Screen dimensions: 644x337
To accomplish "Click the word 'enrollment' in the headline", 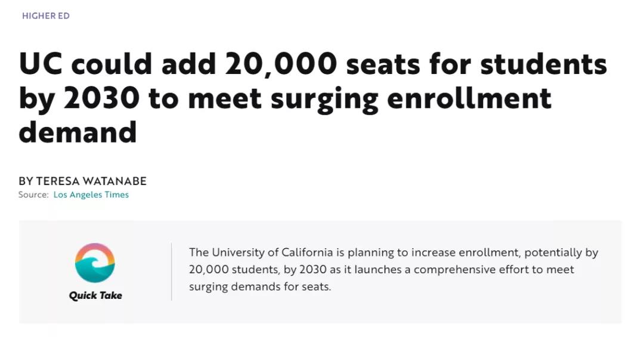I will click(469, 98).
